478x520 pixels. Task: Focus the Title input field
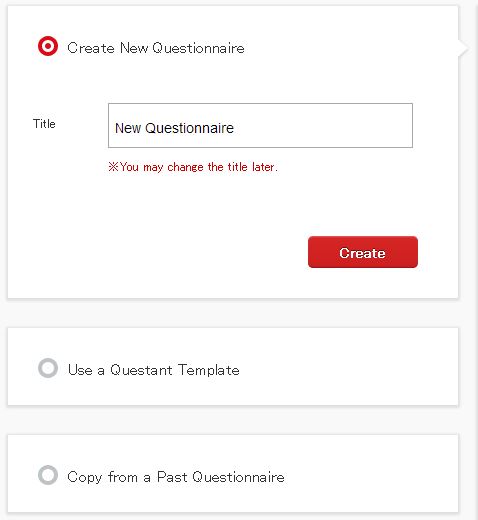pyautogui.click(x=260, y=125)
